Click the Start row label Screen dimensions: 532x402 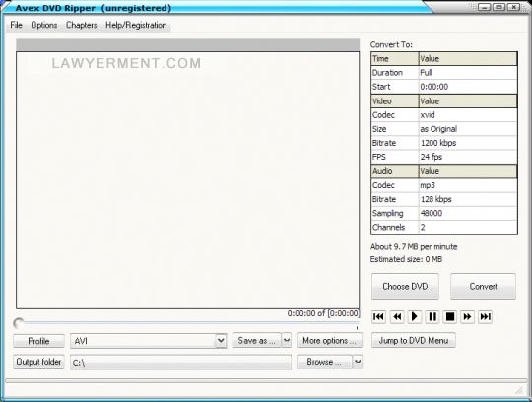pyautogui.click(x=395, y=87)
